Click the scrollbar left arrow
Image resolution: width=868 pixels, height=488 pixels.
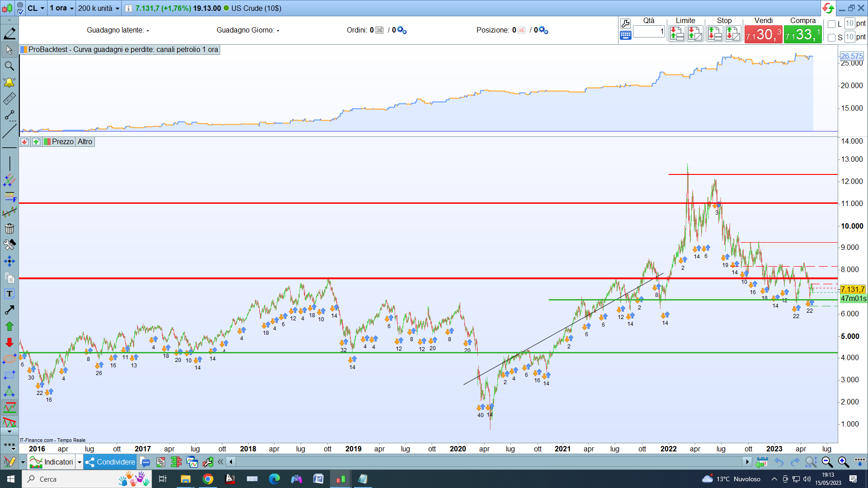point(231,462)
